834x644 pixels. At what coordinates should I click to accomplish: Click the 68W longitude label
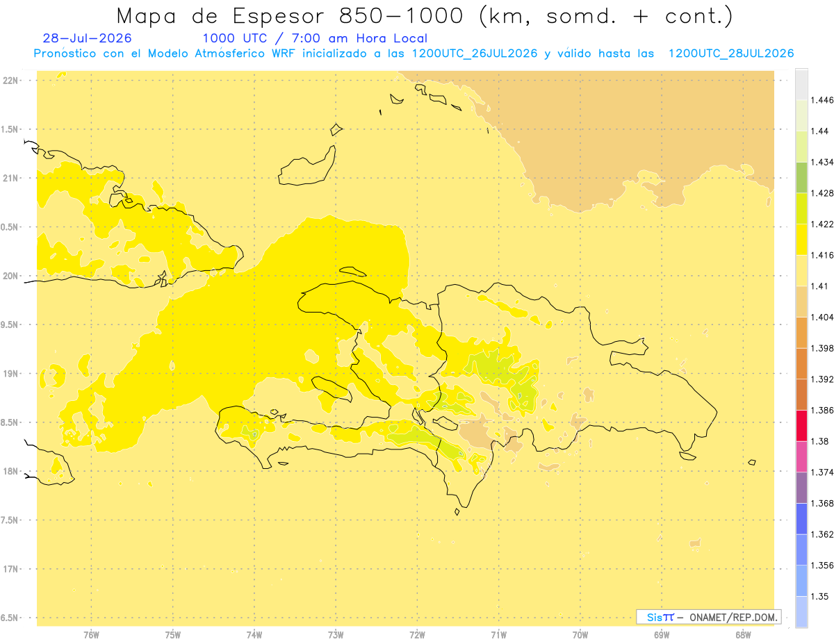tap(743, 634)
